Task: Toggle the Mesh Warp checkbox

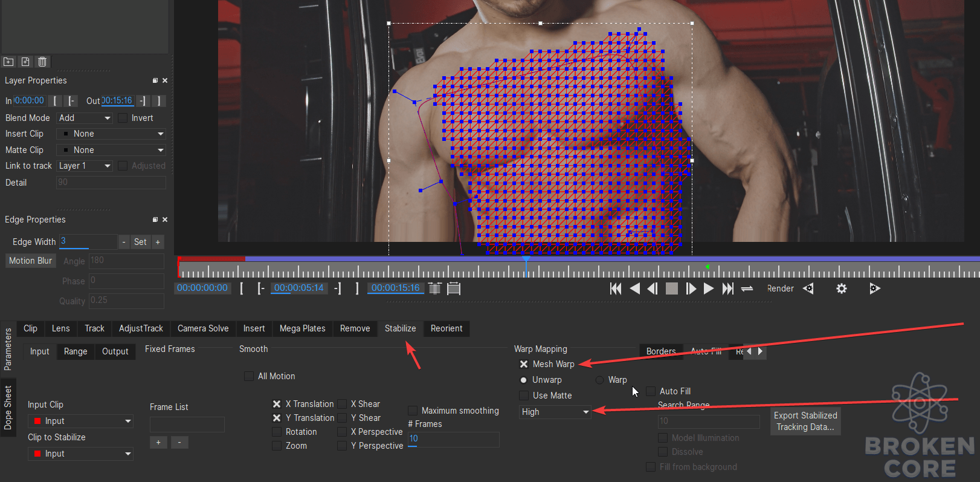Action: pos(524,364)
